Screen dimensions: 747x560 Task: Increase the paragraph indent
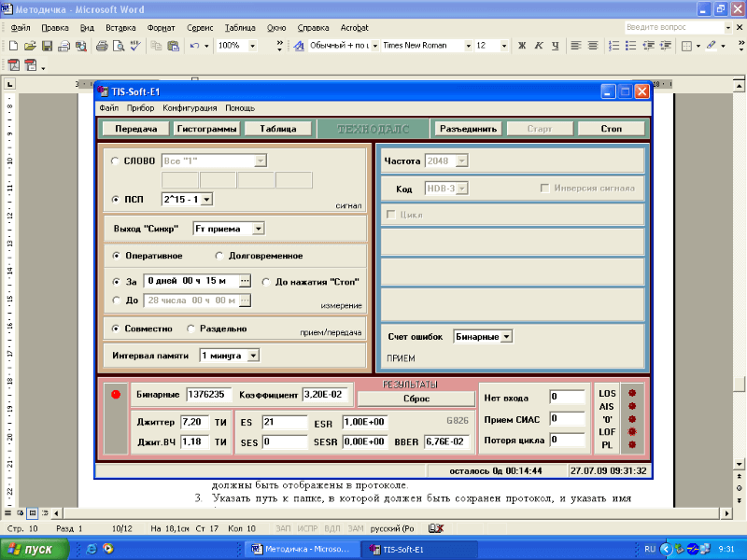666,46
